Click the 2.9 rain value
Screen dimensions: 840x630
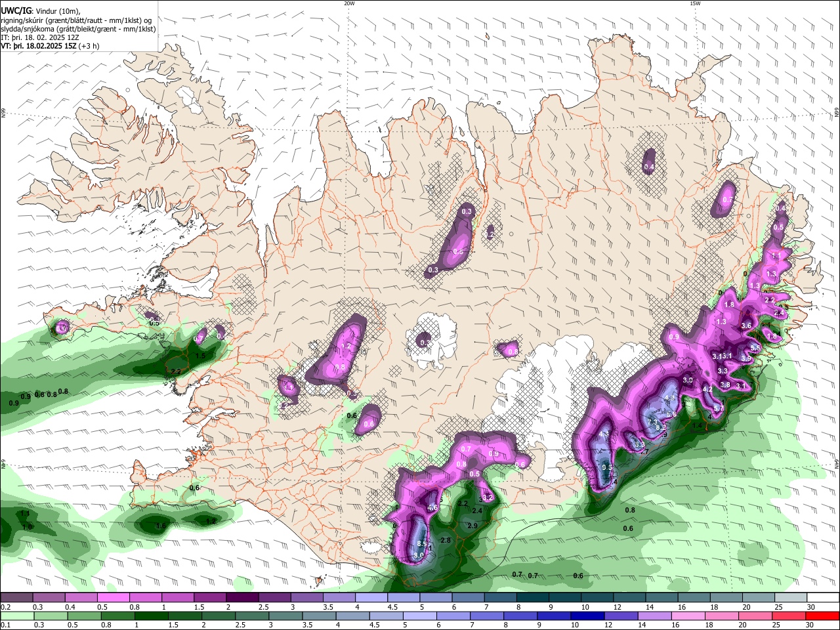tap(472, 526)
